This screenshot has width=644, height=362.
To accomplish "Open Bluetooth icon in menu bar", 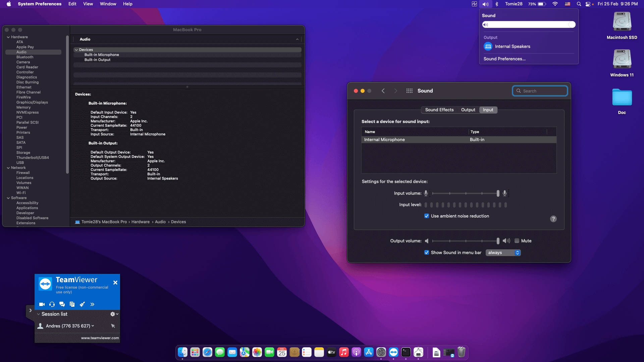I will coord(497,4).
